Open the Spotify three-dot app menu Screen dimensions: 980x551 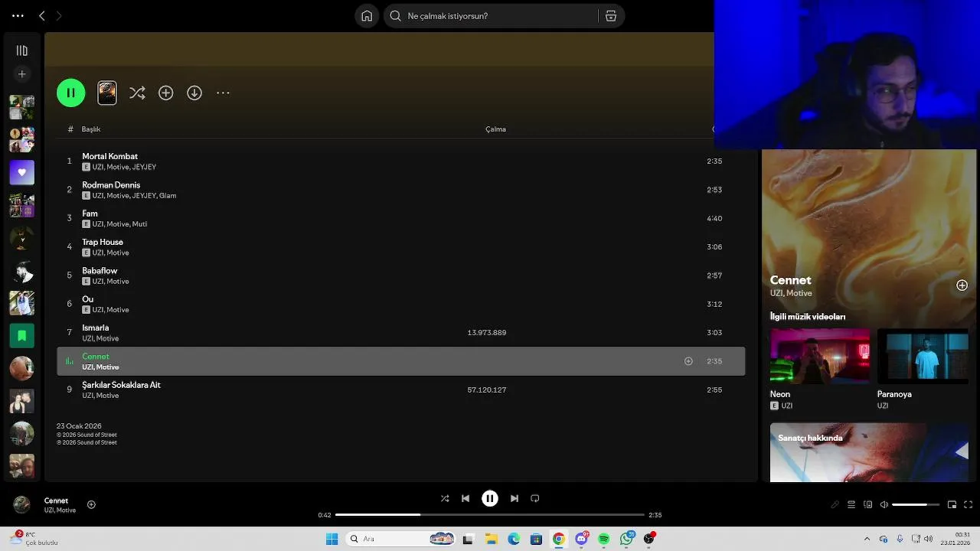tap(18, 15)
